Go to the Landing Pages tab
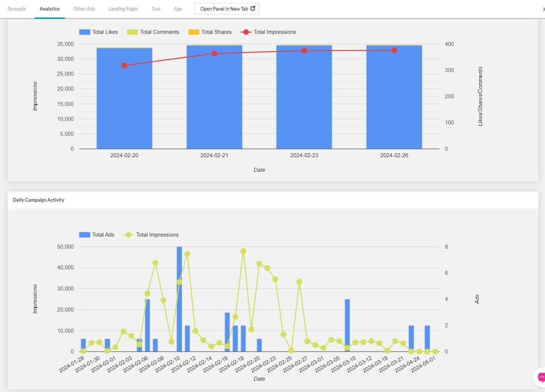Viewport: 545px width, 392px height. point(123,9)
